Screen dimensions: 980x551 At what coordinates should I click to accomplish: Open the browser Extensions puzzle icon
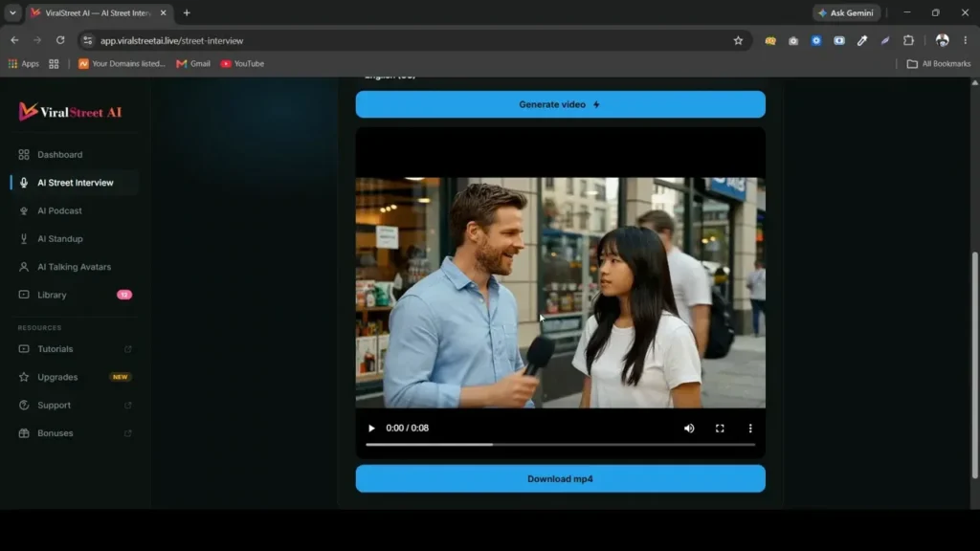pyautogui.click(x=909, y=40)
